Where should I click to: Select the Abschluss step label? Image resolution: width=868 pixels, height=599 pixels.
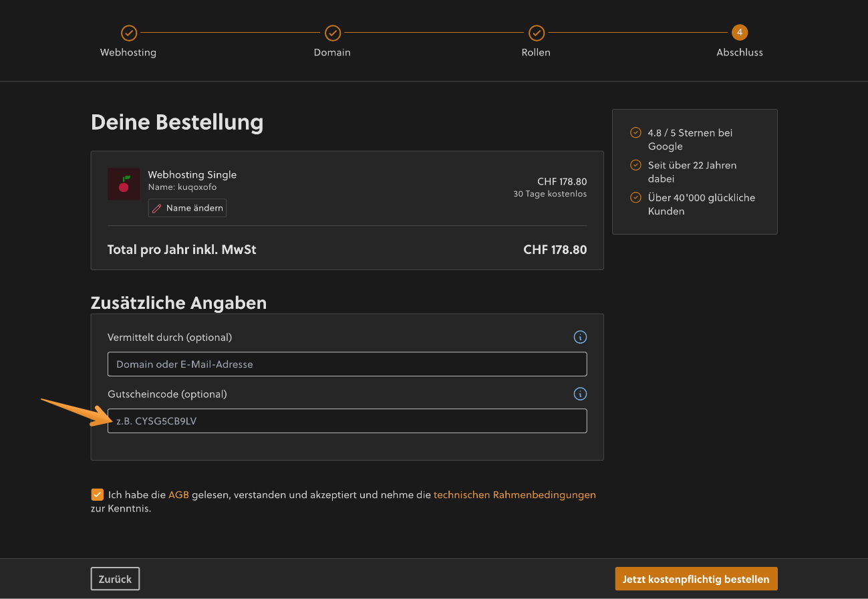coord(740,52)
